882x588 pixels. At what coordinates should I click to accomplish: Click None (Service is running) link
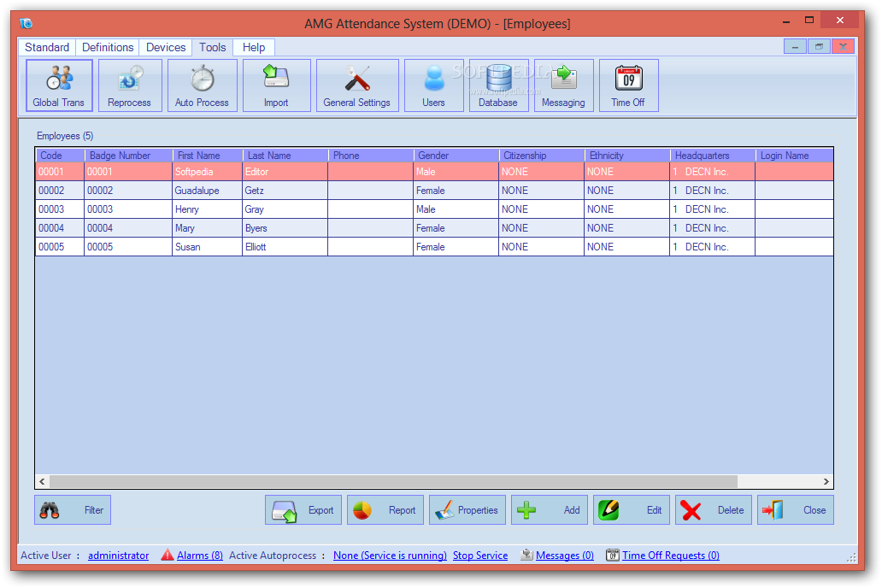coord(390,556)
